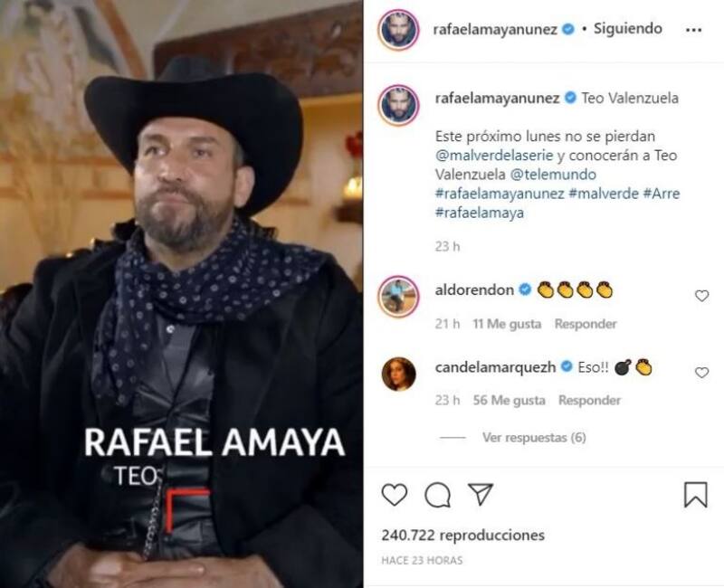Open candelamarquezh's profile avatar

click(x=398, y=375)
